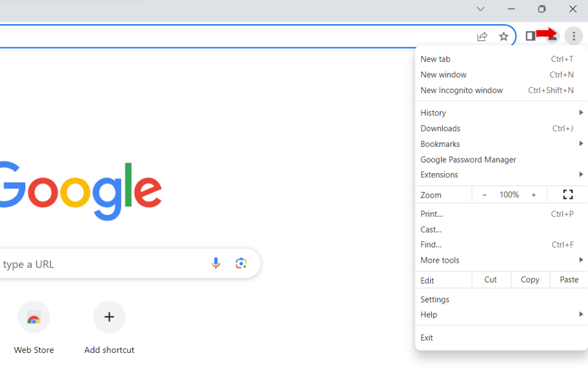Screen dimensions: 588x369
Task: Select New Incognito window
Action: pos(462,90)
